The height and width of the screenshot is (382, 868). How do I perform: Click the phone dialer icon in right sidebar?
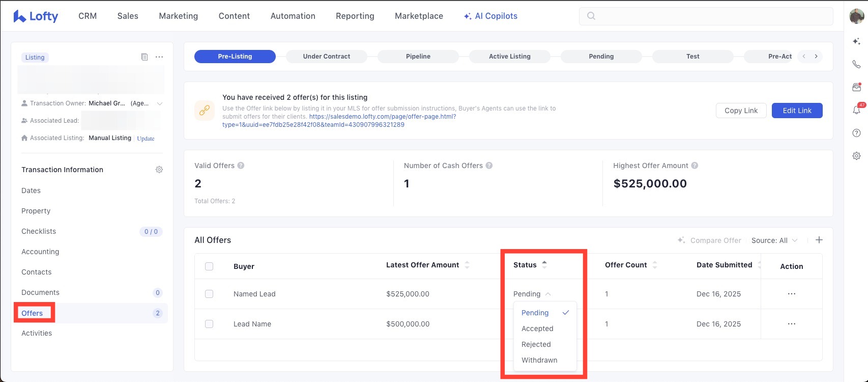pyautogui.click(x=856, y=64)
